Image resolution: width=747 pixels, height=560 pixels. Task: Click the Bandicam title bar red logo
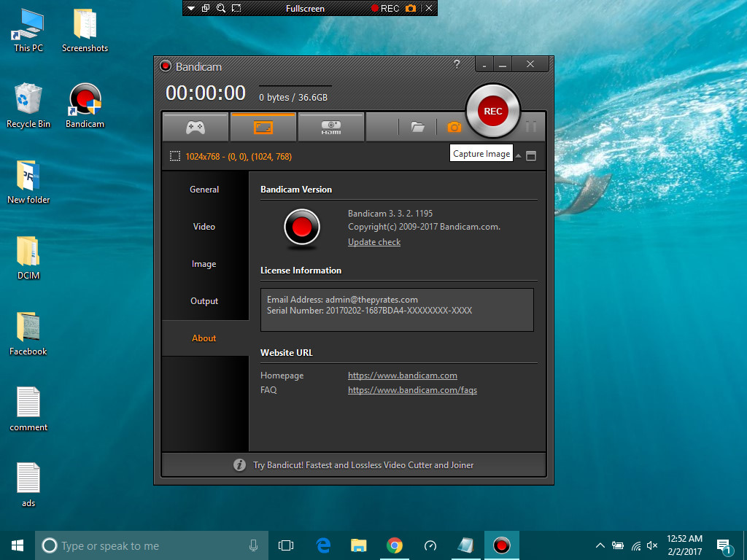click(166, 66)
